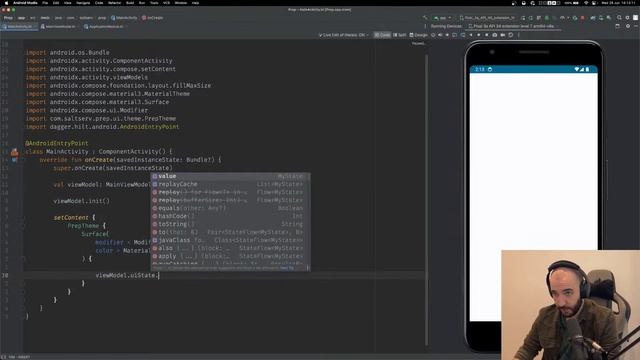Open the File menu
This screenshot has height=360, width=640.
[45, 3]
